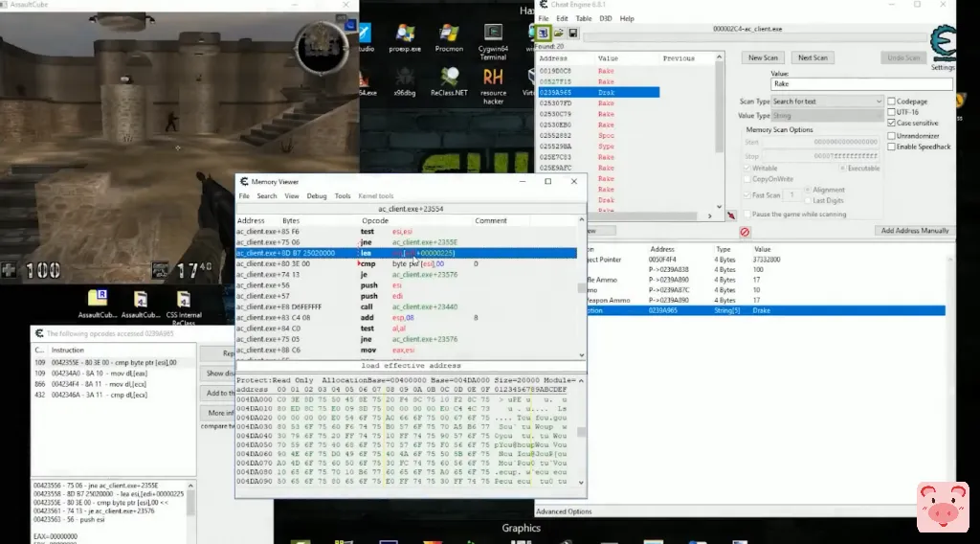Click the disassembler scroll down arrow in Memory Viewer
This screenshot has width=980, height=544.
click(581, 355)
